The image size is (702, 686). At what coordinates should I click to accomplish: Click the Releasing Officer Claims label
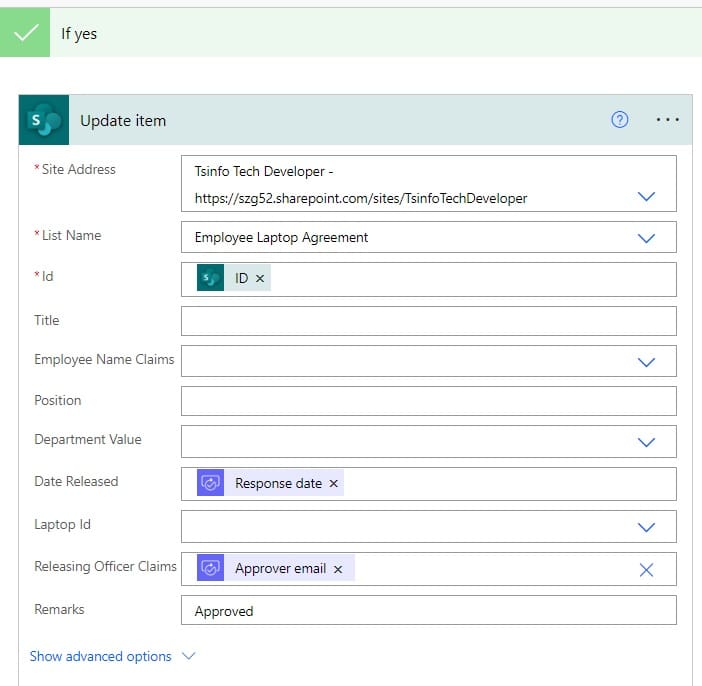click(105, 566)
